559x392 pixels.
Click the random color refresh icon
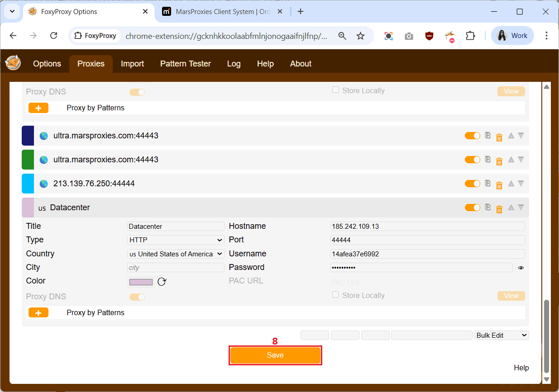point(162,282)
